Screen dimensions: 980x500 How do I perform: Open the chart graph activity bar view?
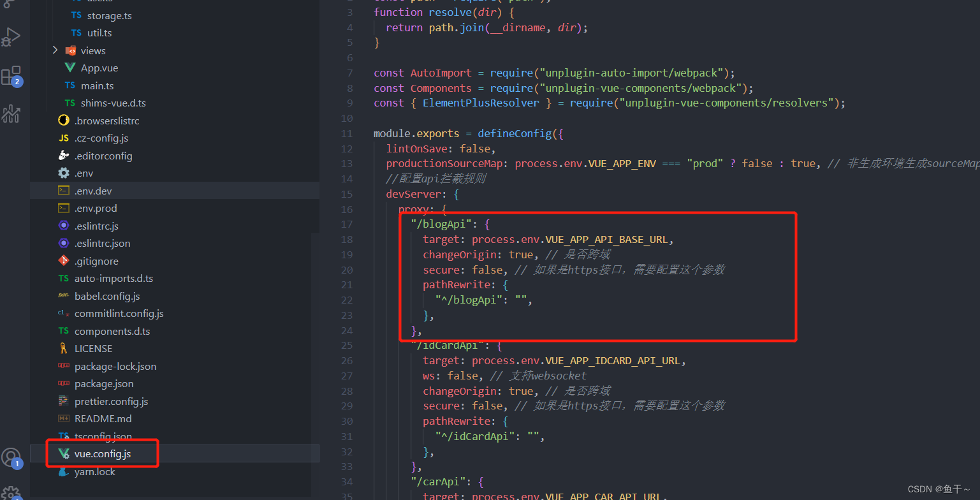click(11, 114)
